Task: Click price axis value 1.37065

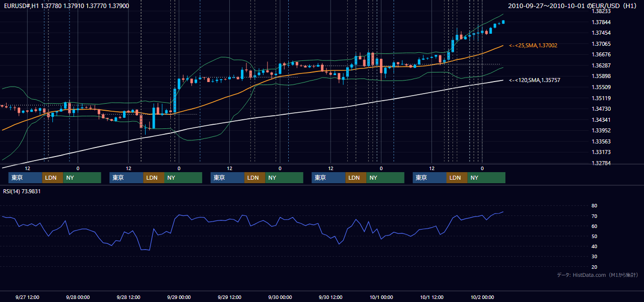Action: click(x=601, y=44)
